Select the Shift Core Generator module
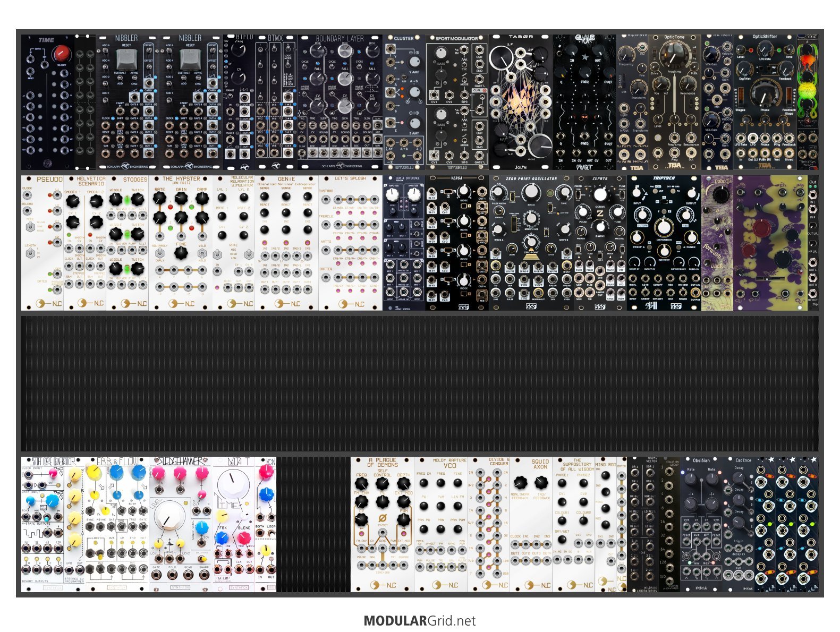840x632 pixels. pos(53,524)
